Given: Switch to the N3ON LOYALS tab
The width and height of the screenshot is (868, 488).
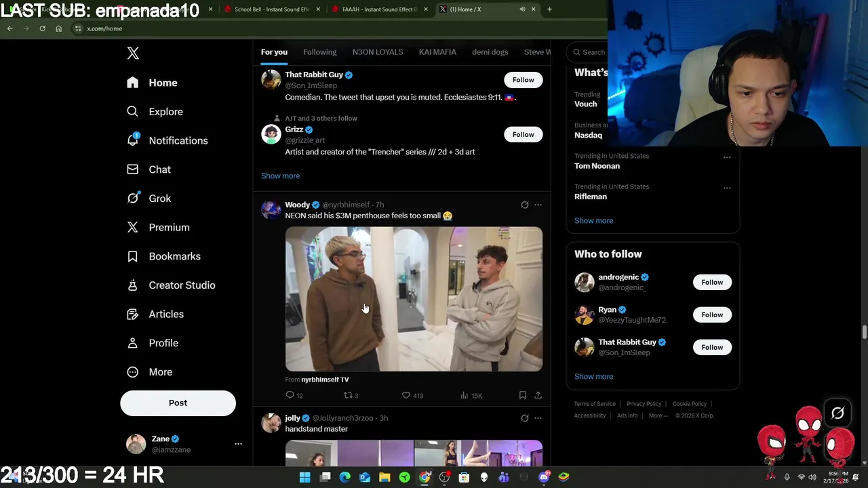Looking at the screenshot, I should coord(378,52).
